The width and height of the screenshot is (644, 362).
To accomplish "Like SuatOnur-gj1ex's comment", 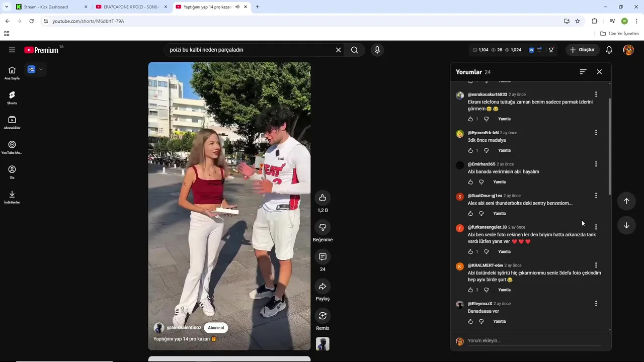I will [x=470, y=214].
